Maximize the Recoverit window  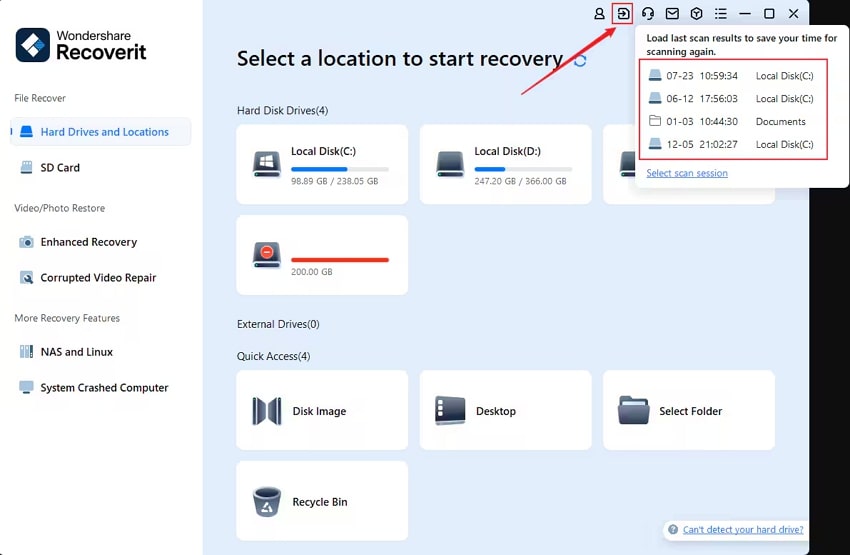coord(769,14)
